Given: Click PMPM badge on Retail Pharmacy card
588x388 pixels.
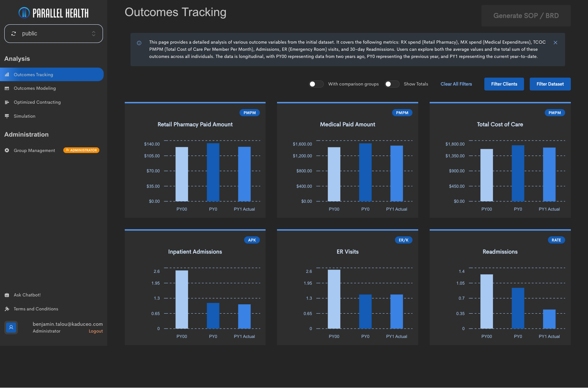Looking at the screenshot, I should [x=249, y=113].
